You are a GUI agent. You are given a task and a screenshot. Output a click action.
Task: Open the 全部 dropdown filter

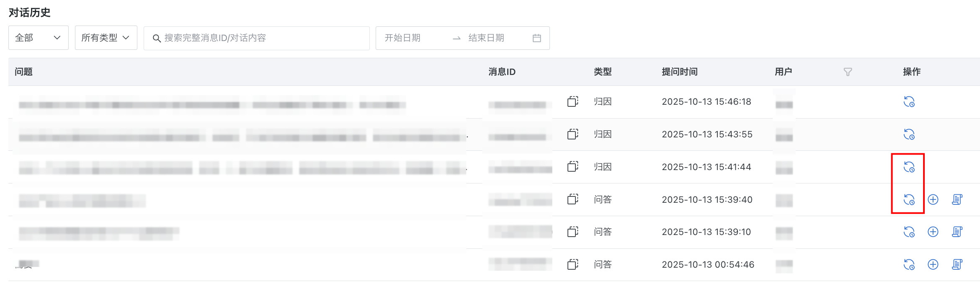[38, 38]
